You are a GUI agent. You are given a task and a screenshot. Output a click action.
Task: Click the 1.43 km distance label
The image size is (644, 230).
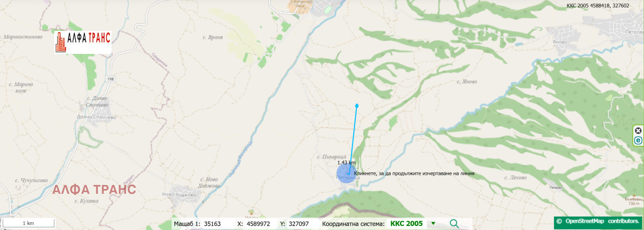pyautogui.click(x=346, y=162)
